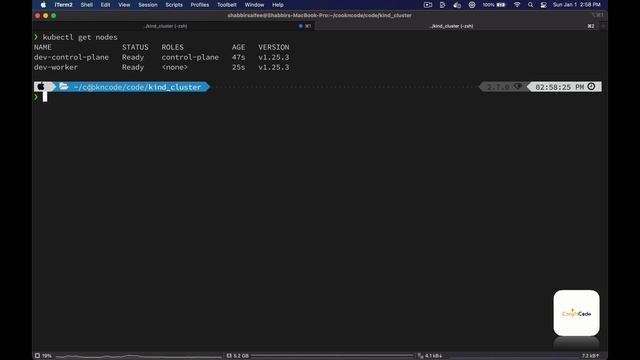Open Control Center from the menu bar
This screenshot has width=640, height=360.
point(543,5)
